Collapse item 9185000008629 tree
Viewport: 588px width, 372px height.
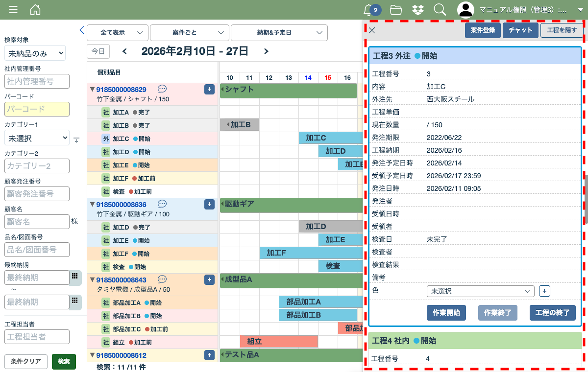92,90
